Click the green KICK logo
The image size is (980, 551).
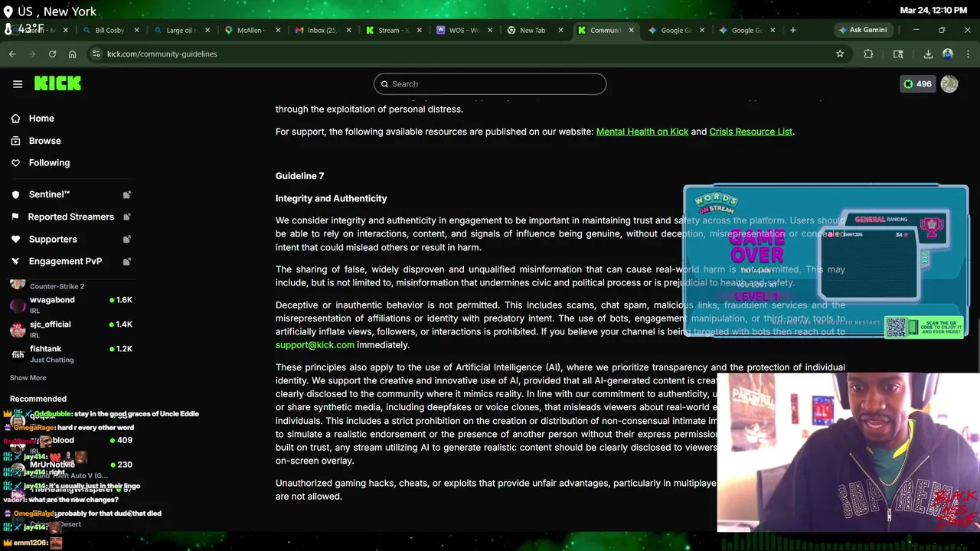click(57, 83)
